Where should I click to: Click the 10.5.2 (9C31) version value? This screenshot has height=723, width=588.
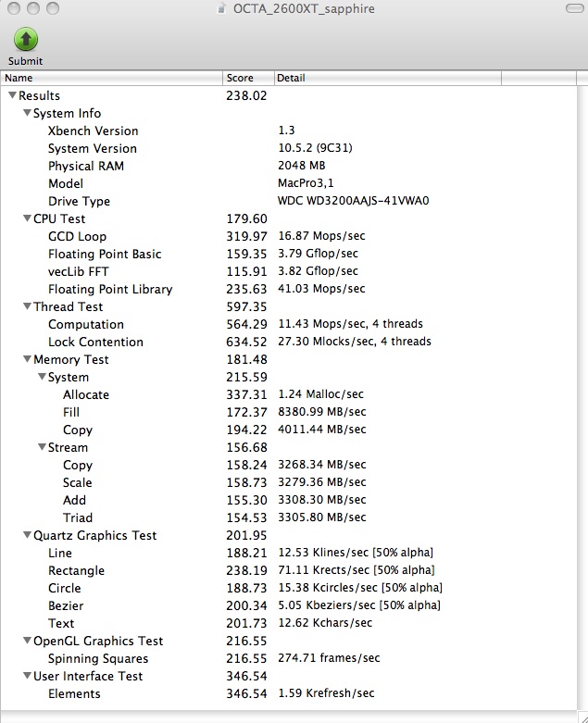coord(315,148)
